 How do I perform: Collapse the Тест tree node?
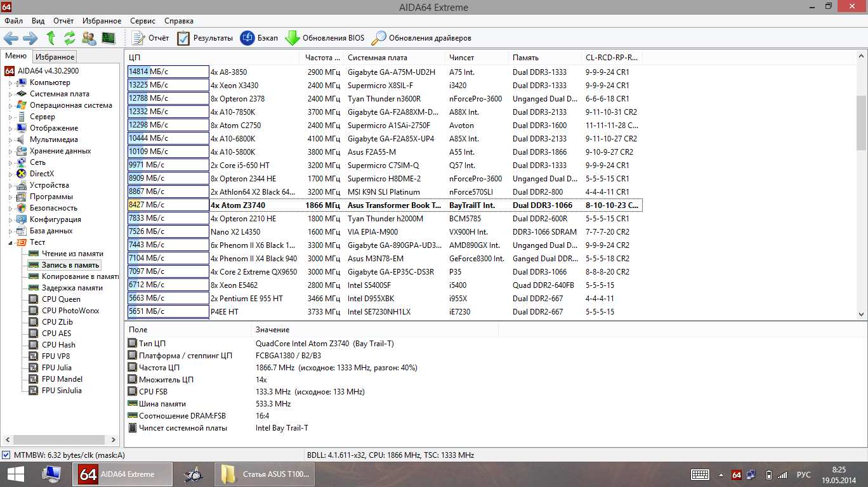tap(10, 242)
